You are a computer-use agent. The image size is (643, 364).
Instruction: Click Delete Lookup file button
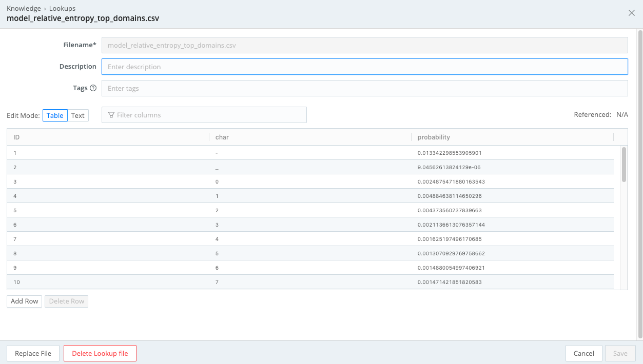tap(100, 353)
